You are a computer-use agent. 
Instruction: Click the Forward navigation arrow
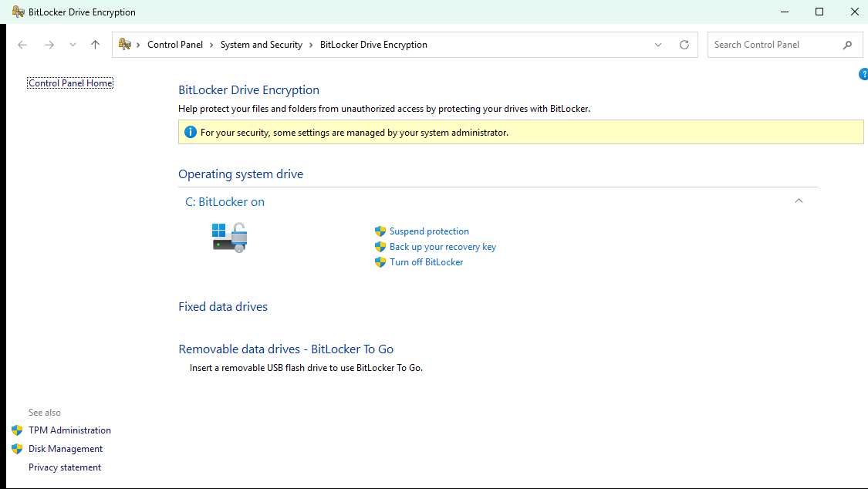point(49,45)
